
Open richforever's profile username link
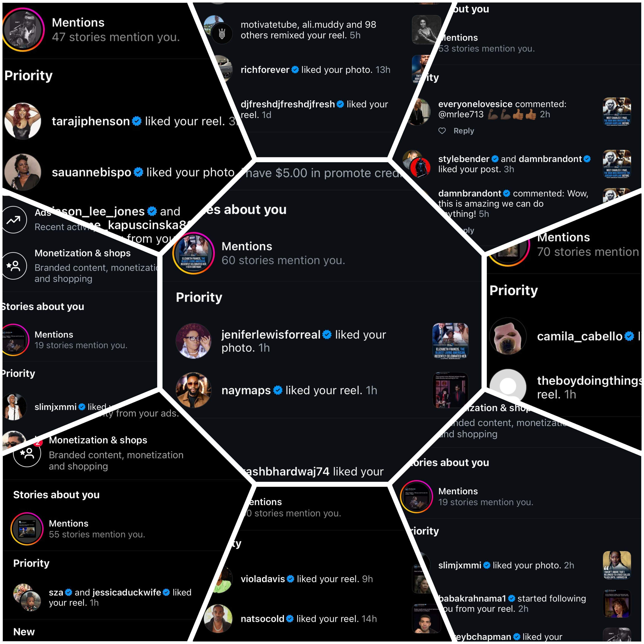(x=265, y=70)
